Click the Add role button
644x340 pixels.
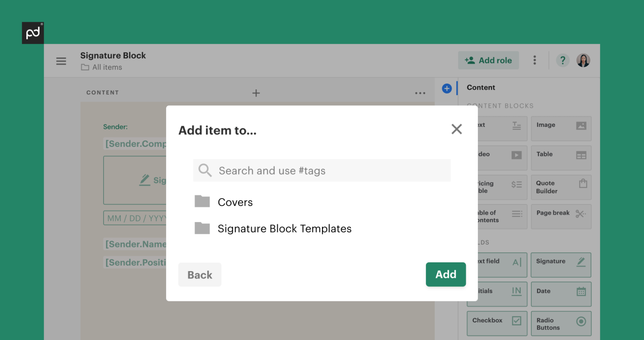tap(488, 60)
